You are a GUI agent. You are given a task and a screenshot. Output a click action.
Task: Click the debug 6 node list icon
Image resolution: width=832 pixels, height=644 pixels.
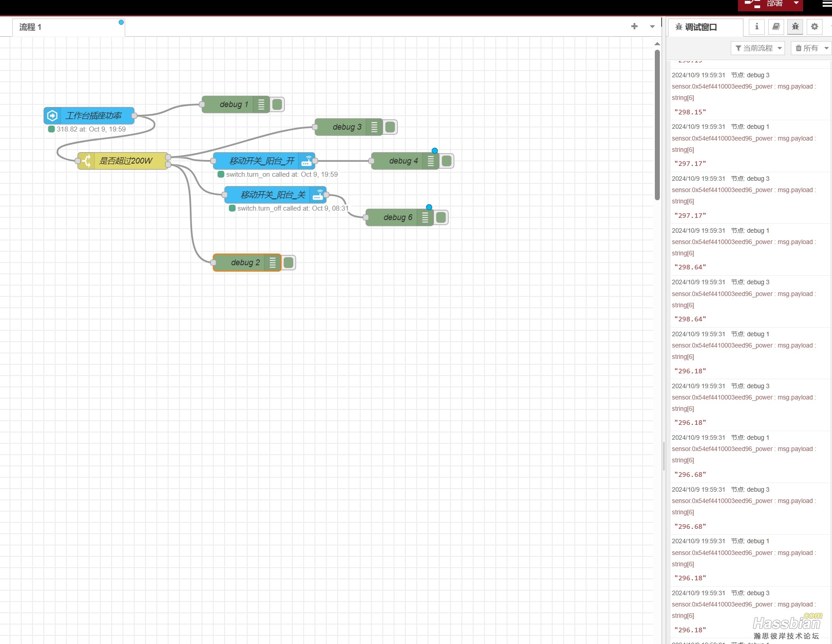tap(425, 217)
